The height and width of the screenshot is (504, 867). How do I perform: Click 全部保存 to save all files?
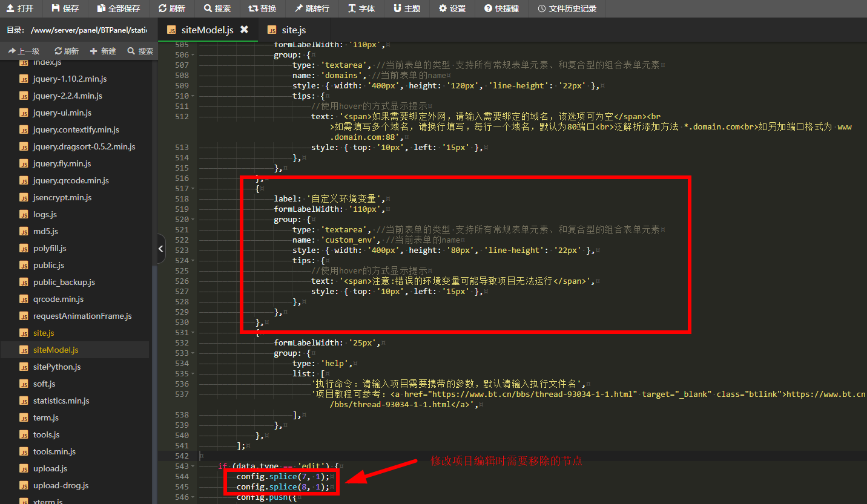coord(119,8)
